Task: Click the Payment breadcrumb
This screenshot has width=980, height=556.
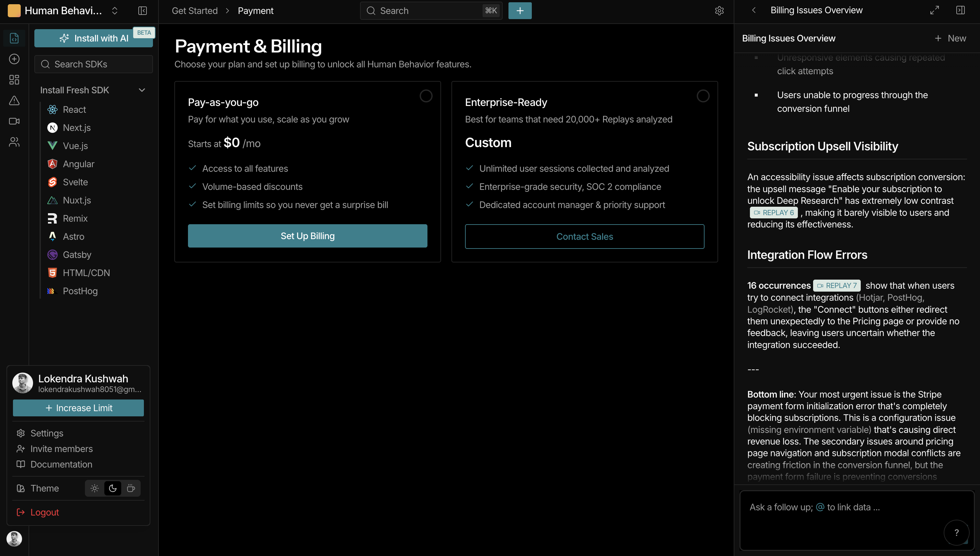Action: pyautogui.click(x=255, y=11)
